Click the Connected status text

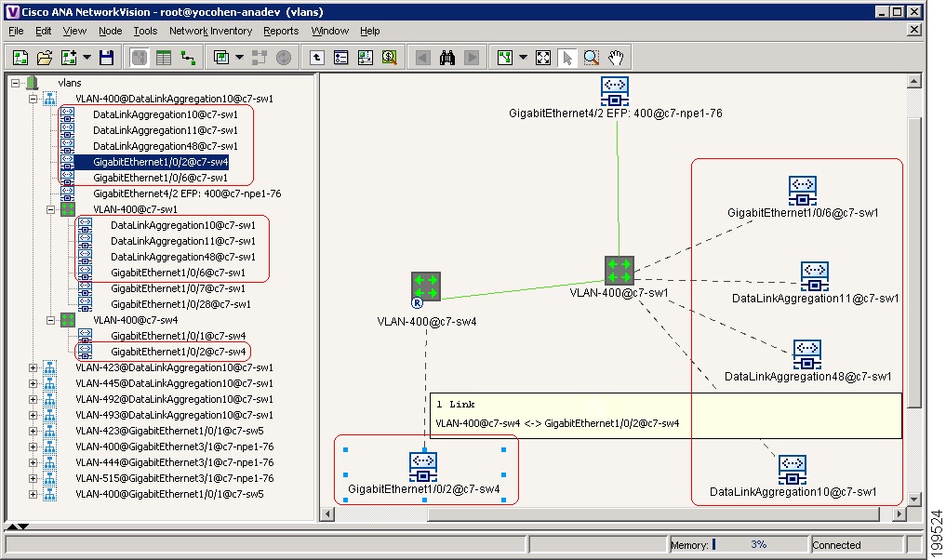tap(836, 545)
